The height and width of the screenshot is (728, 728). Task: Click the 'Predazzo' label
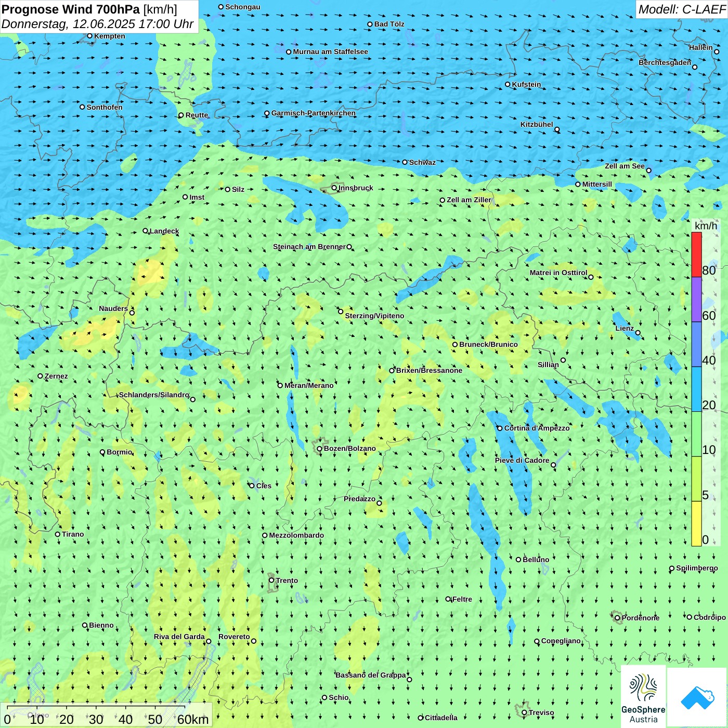click(359, 499)
